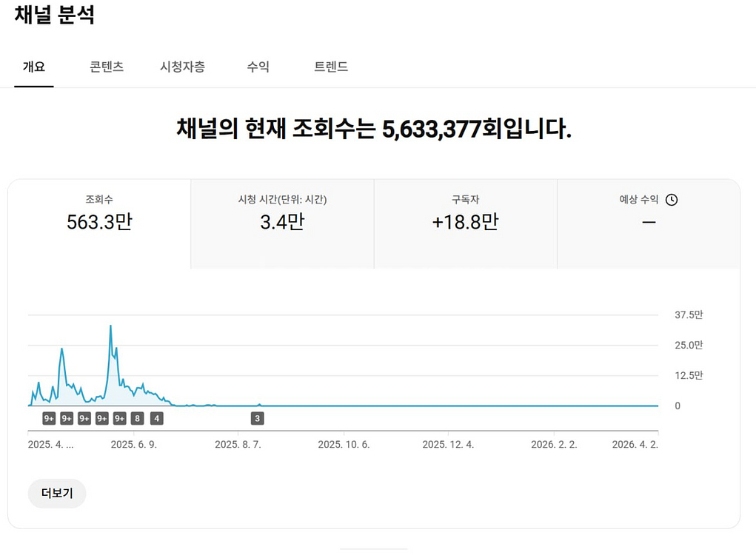
Task: Click the 9+ marker next to marker 8
Action: 119,419
